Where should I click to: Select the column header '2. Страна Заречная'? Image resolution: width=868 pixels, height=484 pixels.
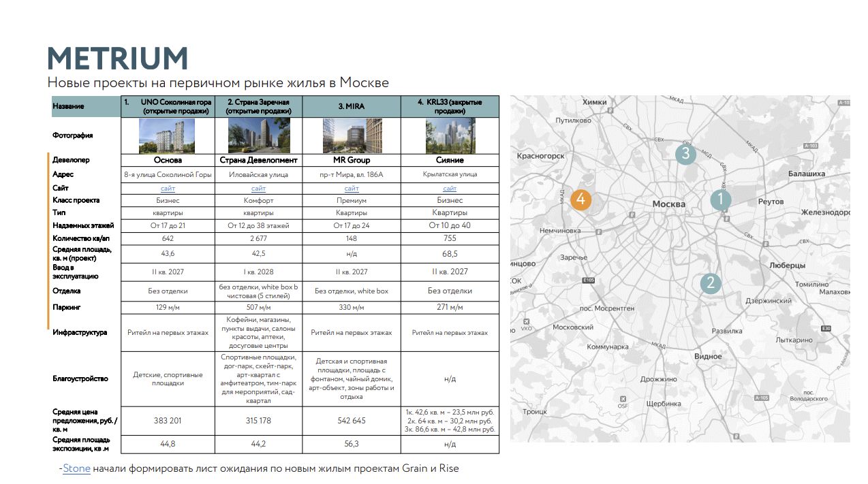pyautogui.click(x=258, y=106)
